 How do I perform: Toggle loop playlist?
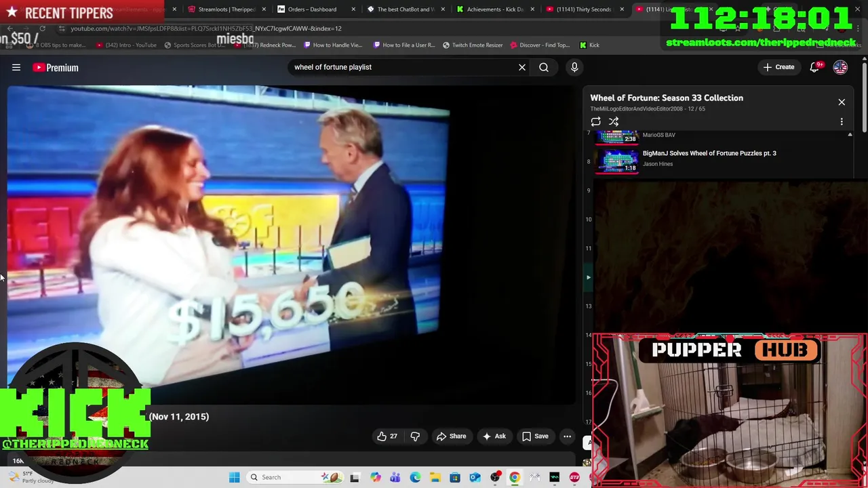coord(595,122)
